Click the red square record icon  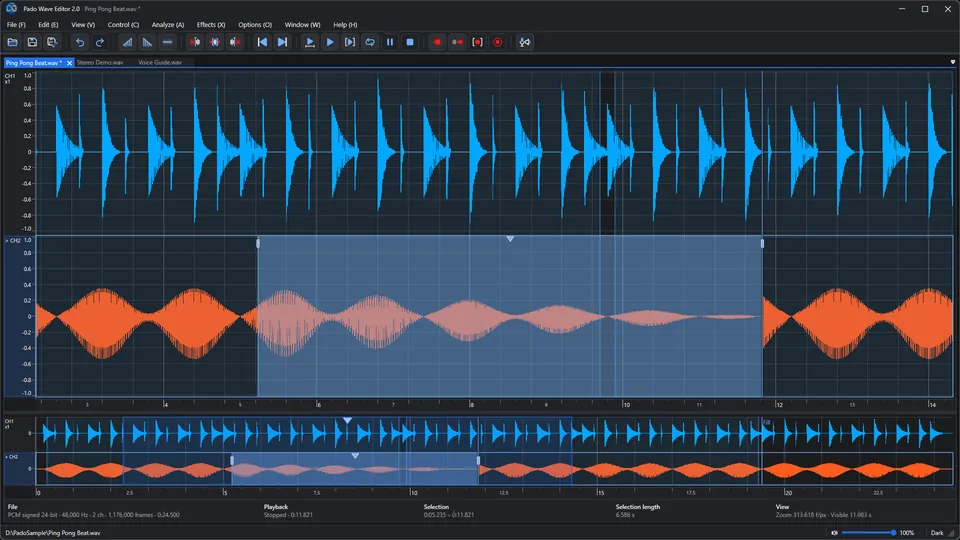tap(437, 42)
